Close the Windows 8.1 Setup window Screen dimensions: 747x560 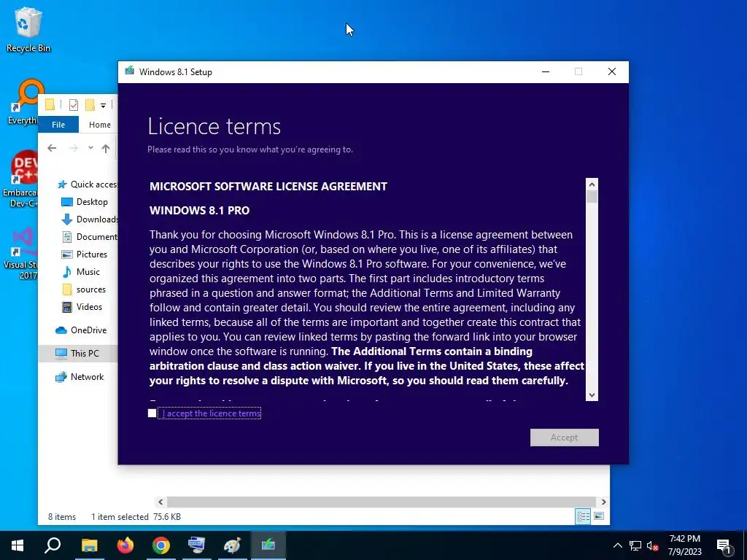click(x=612, y=71)
